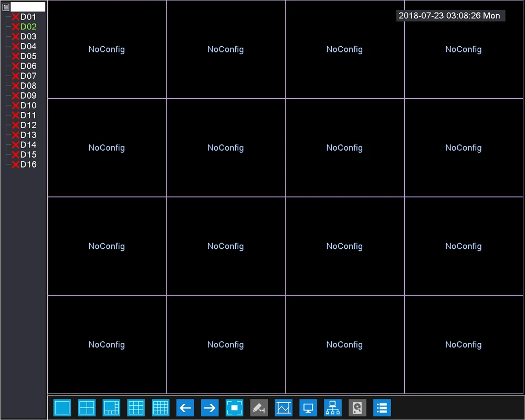Select the nine-window grid layout
The image size is (525, 420).
pos(136,407)
